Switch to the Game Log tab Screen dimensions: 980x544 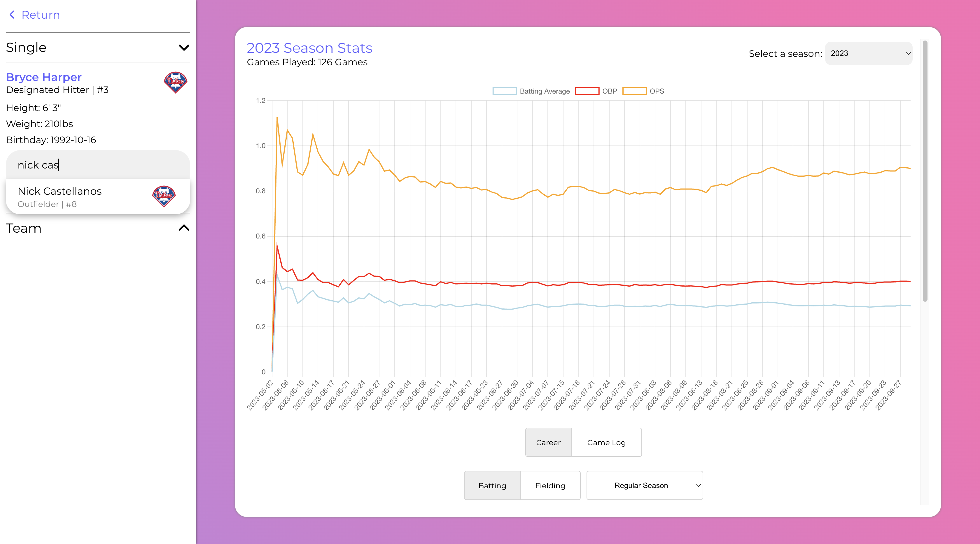[606, 443]
